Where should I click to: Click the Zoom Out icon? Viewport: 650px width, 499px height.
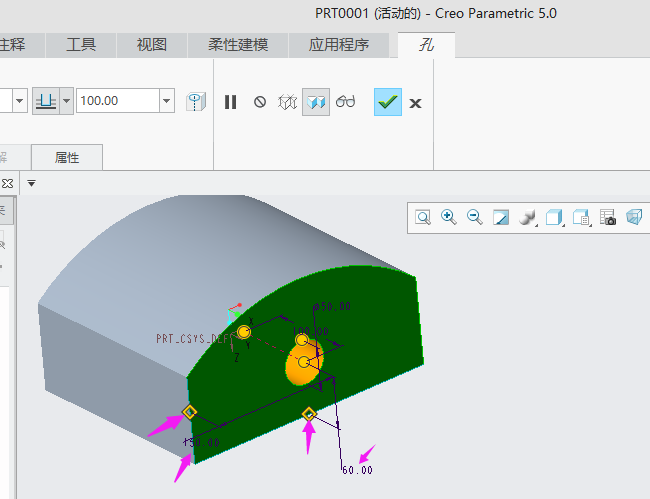point(474,217)
